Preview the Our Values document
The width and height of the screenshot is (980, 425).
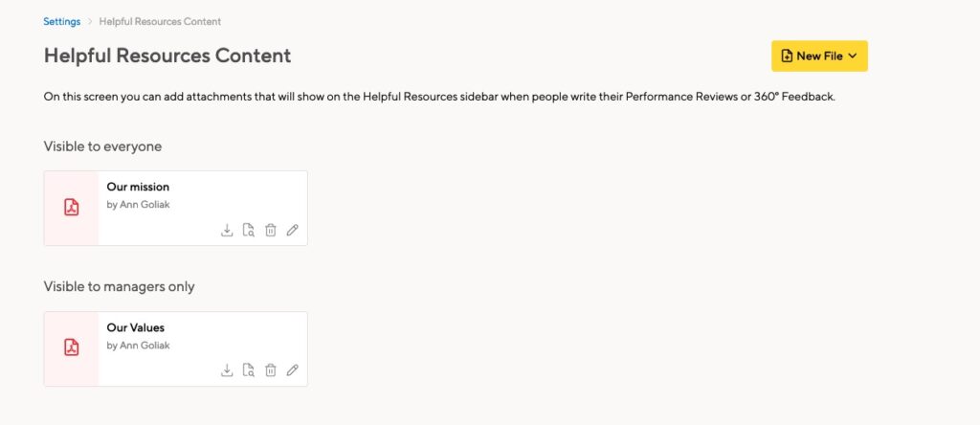click(x=249, y=370)
